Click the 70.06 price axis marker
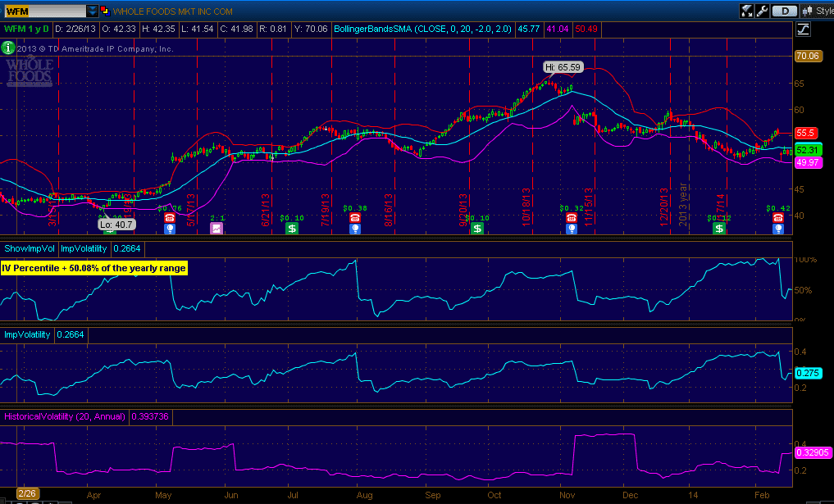The image size is (834, 504). (808, 56)
